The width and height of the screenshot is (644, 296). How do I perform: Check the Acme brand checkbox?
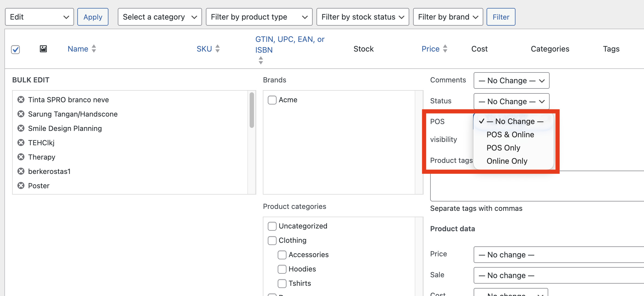coord(272,100)
